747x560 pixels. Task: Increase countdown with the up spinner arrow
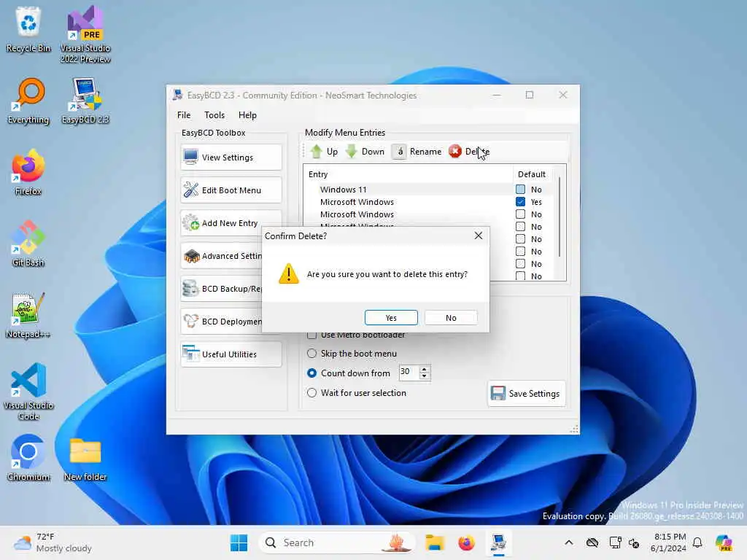click(x=424, y=368)
